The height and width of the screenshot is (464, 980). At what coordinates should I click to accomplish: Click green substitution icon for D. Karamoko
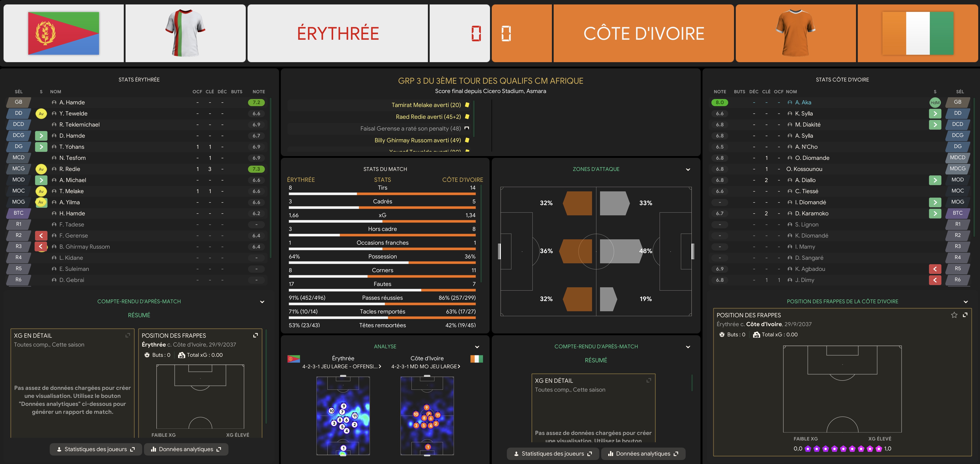(x=935, y=213)
